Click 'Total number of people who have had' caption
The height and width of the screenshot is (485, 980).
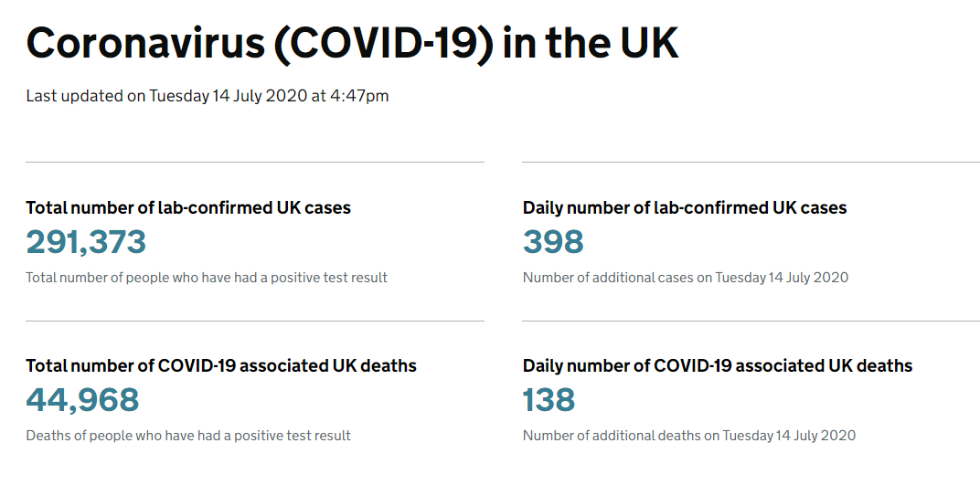(207, 278)
